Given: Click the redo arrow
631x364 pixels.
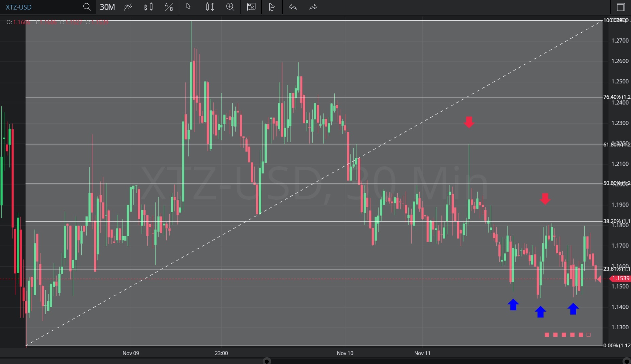Looking at the screenshot, I should [x=313, y=7].
